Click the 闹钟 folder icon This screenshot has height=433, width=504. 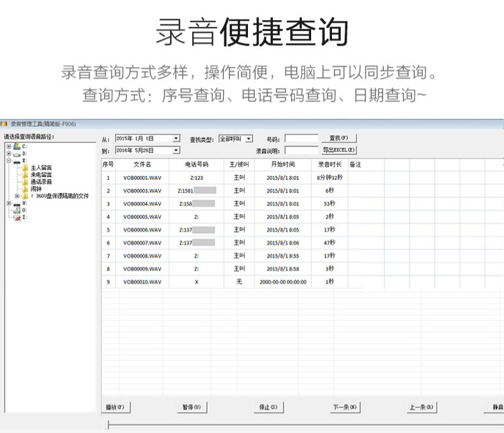(25, 189)
